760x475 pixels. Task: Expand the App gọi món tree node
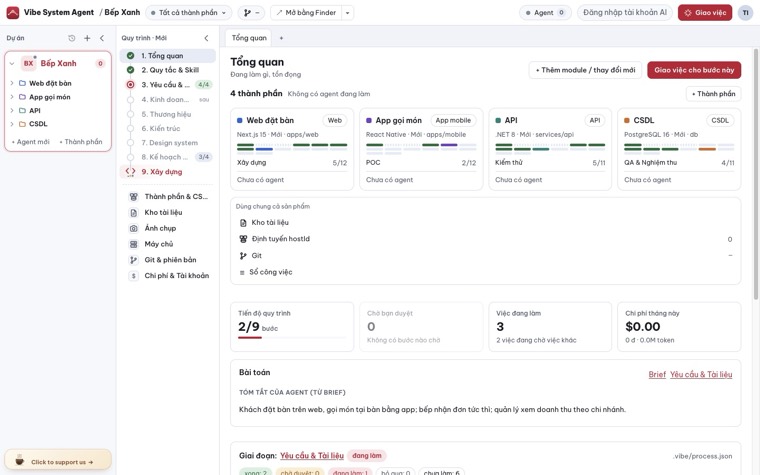12,97
